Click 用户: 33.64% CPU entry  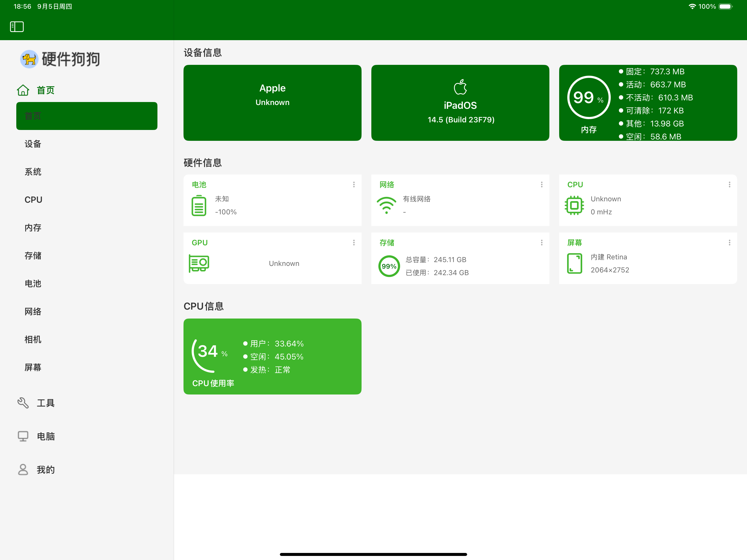pos(273,344)
